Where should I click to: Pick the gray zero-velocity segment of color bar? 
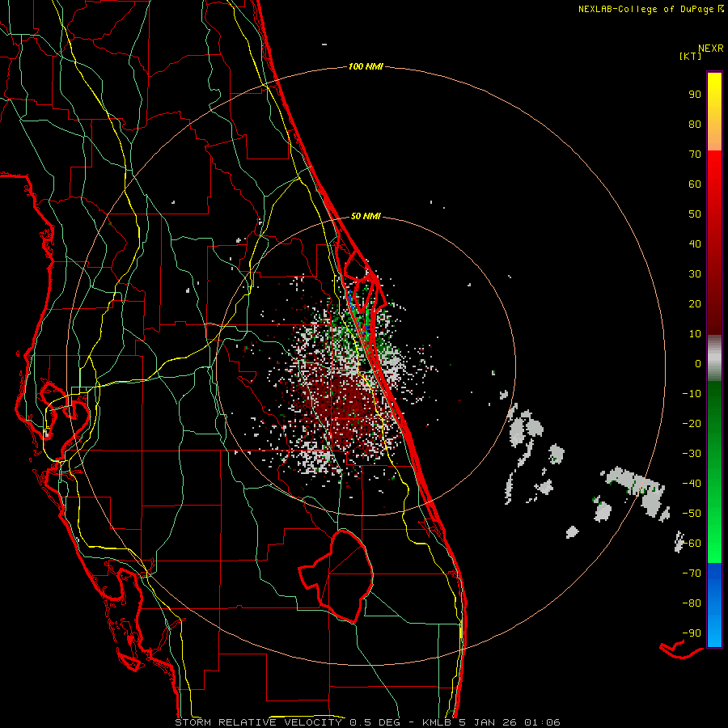pyautogui.click(x=714, y=358)
